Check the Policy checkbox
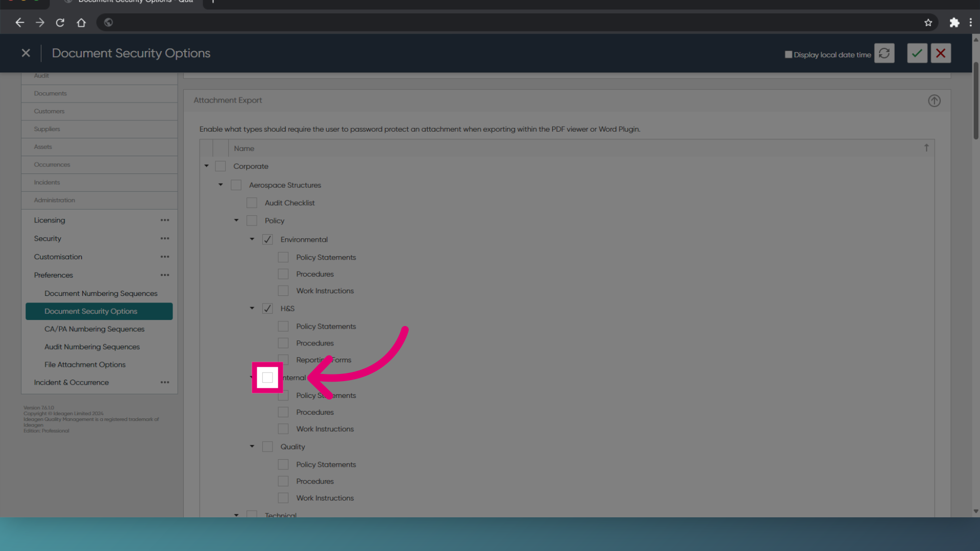 [x=252, y=221]
